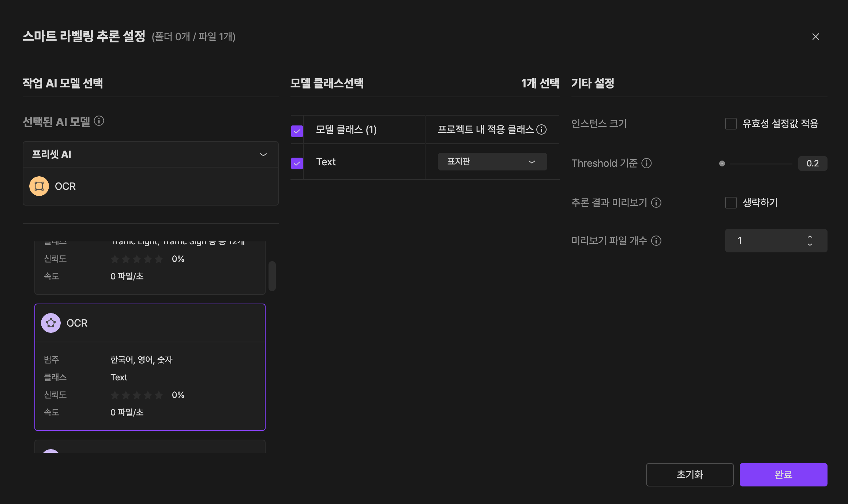Screen dimensions: 848x504
Task: Adjust the Threshold slider handle
Action: pos(722,163)
